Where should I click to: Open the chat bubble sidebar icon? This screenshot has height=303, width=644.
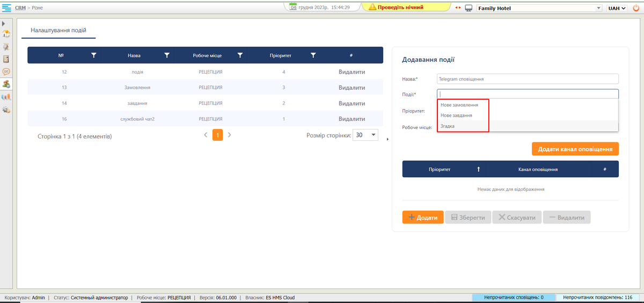pos(6,71)
